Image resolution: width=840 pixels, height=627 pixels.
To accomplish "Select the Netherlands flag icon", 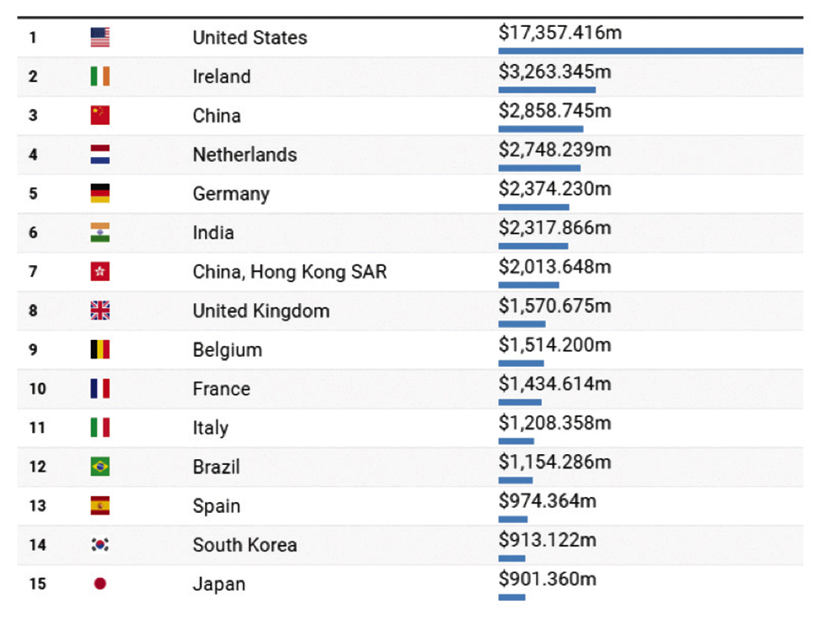I will (x=100, y=154).
